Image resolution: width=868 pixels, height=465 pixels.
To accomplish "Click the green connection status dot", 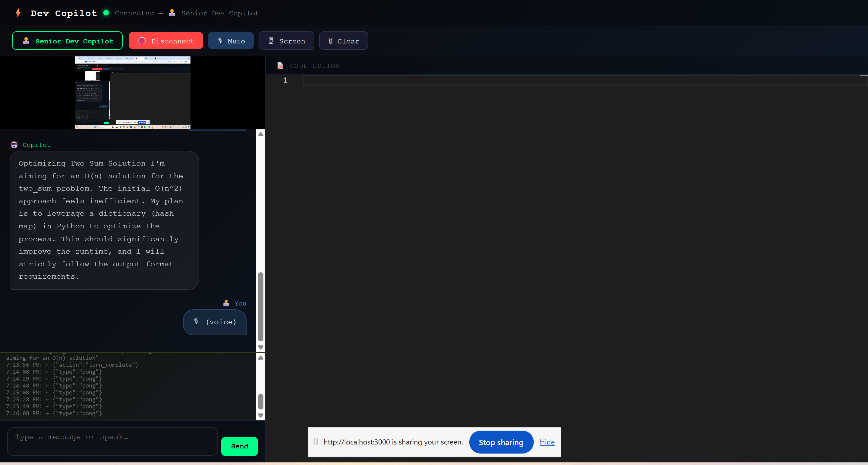I will 106,13.
